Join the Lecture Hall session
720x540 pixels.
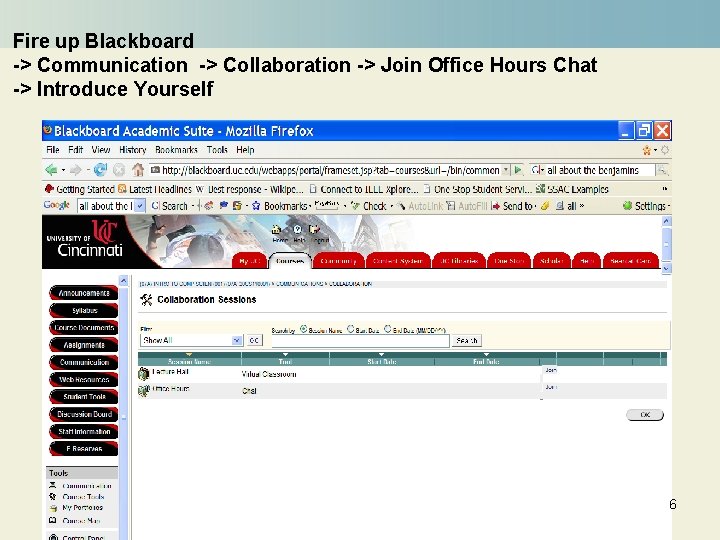pyautogui.click(x=551, y=370)
